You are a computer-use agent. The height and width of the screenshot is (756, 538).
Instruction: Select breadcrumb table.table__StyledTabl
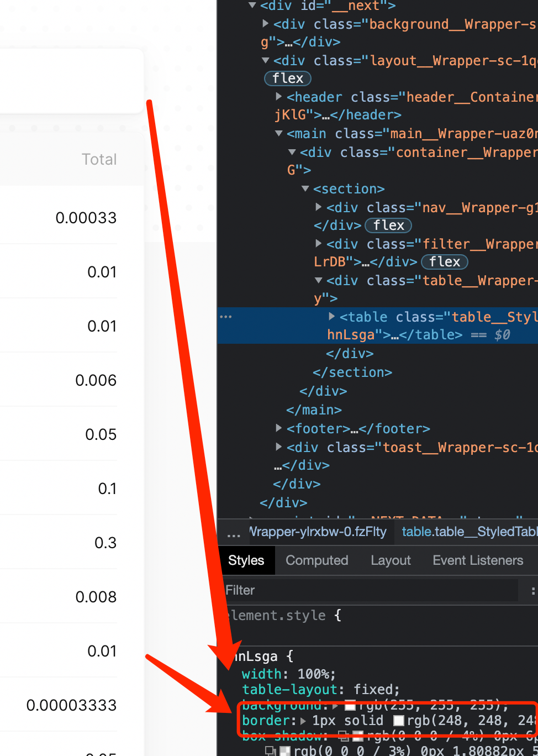pyautogui.click(x=470, y=532)
